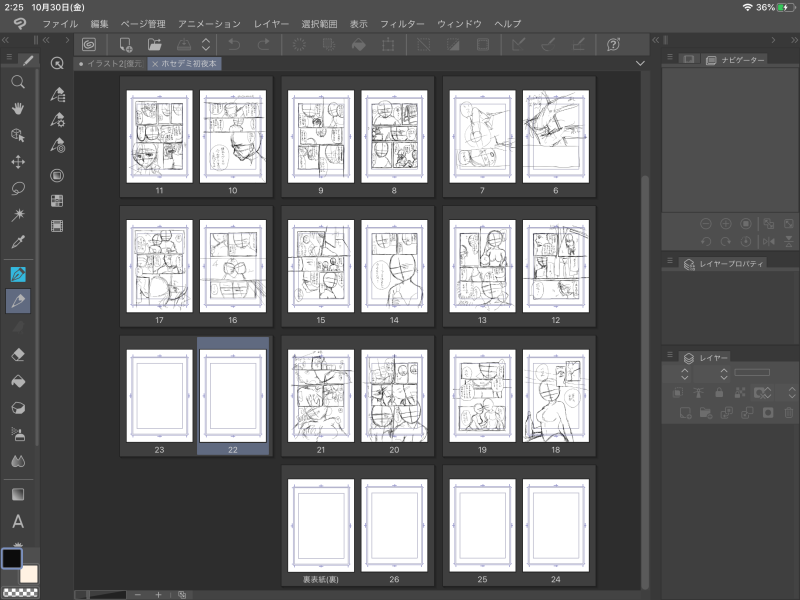Select the Text tool
800x600 pixels.
(x=18, y=521)
